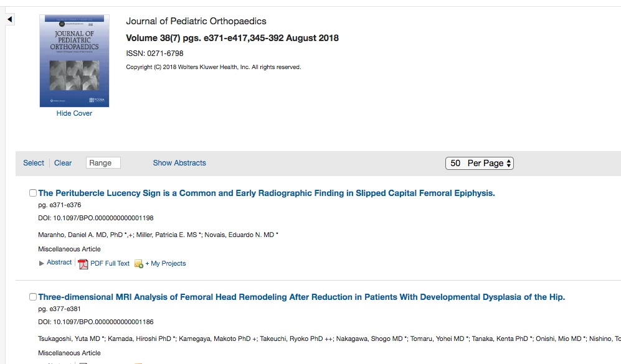
Task: Check the Three-dimensional MRI Analysis article box
Action: point(33,297)
